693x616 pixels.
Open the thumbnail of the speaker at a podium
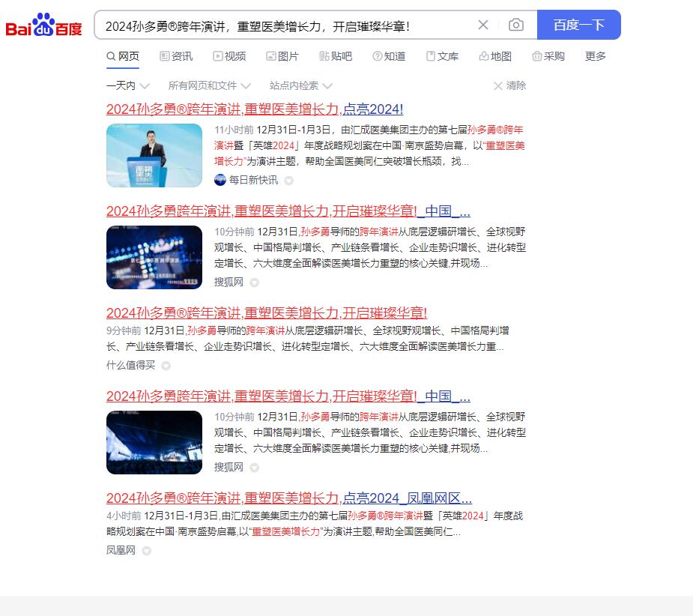click(154, 155)
